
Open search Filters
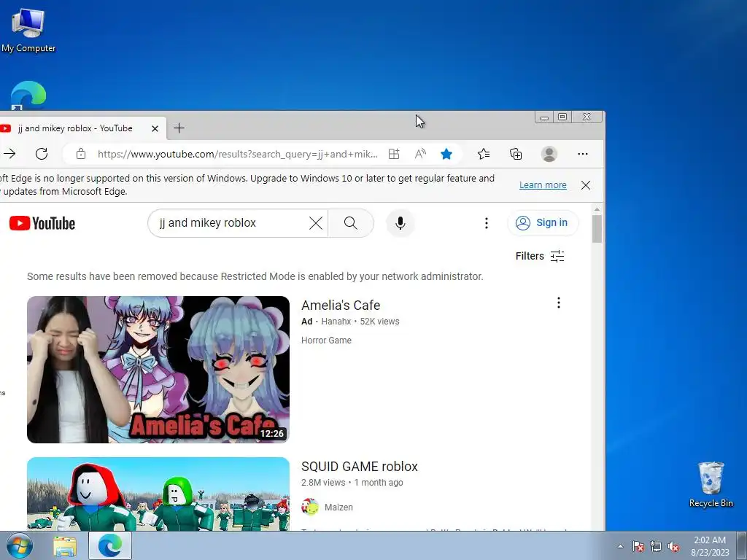[x=540, y=256]
